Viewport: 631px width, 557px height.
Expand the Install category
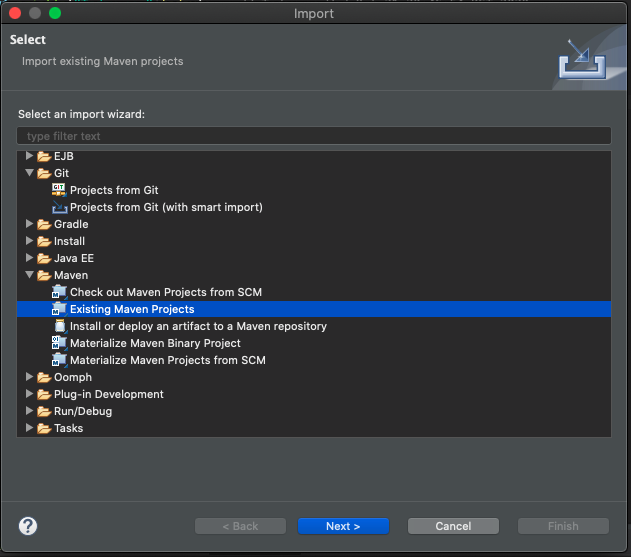29,241
